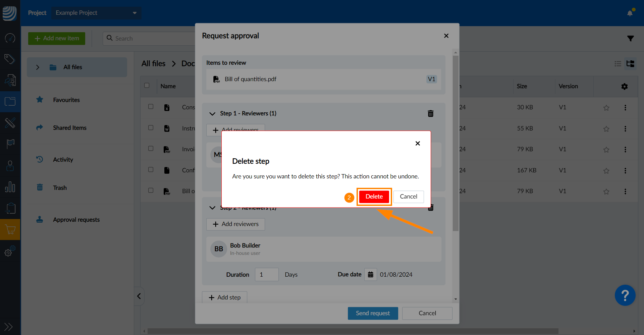Click the red Delete button

tap(374, 197)
